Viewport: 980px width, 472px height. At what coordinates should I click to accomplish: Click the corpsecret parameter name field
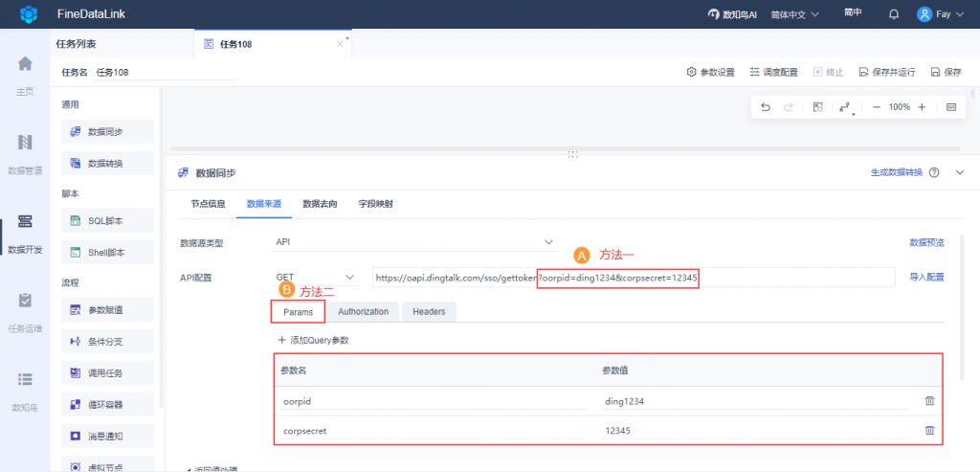click(x=433, y=430)
